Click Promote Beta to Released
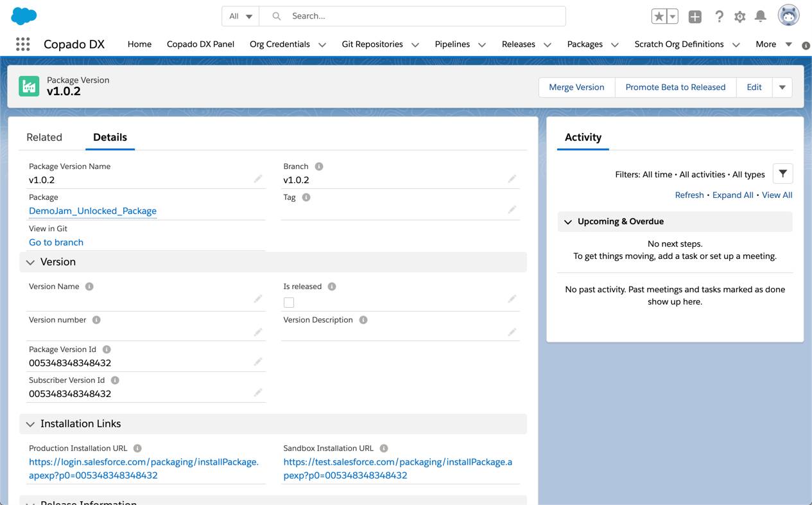Screen dimensions: 812x505 click(675, 87)
